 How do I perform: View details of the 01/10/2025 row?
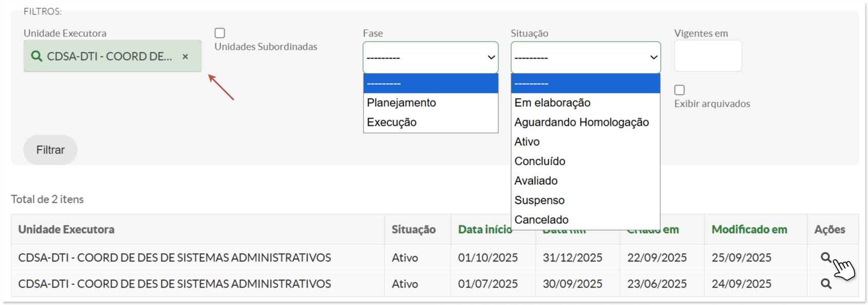click(826, 257)
